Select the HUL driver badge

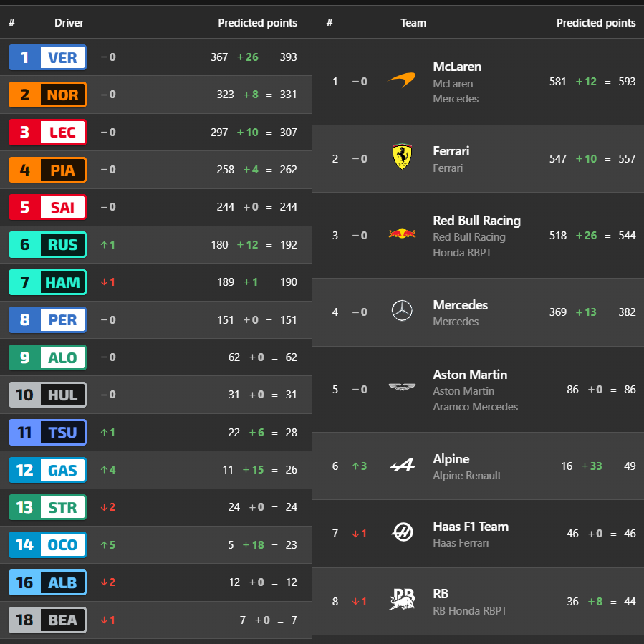tap(48, 395)
